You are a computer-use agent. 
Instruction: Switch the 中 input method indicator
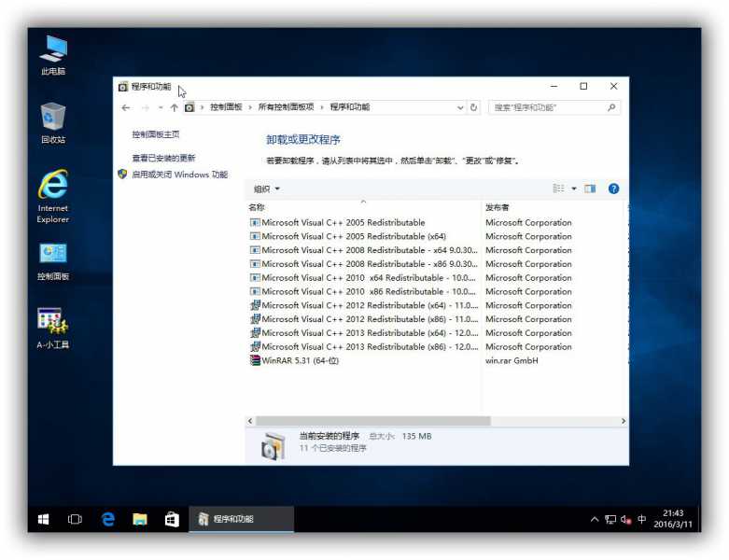tap(641, 519)
